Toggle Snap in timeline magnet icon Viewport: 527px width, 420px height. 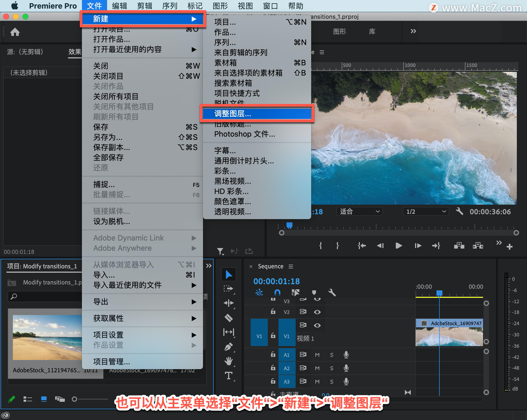[x=277, y=293]
